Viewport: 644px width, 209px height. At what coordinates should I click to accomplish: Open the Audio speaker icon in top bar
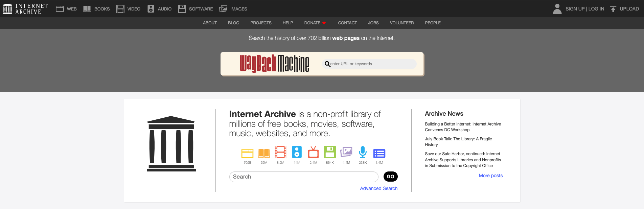tap(151, 9)
